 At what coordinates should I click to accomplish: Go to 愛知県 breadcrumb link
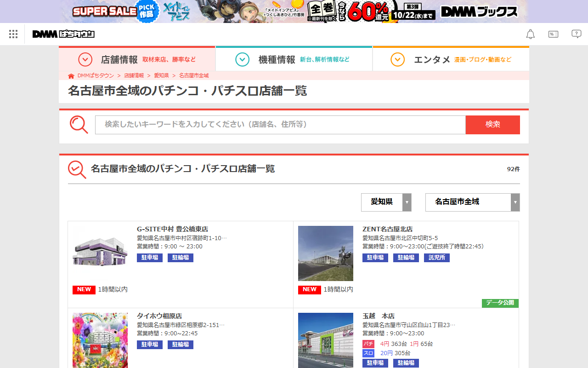coord(161,75)
